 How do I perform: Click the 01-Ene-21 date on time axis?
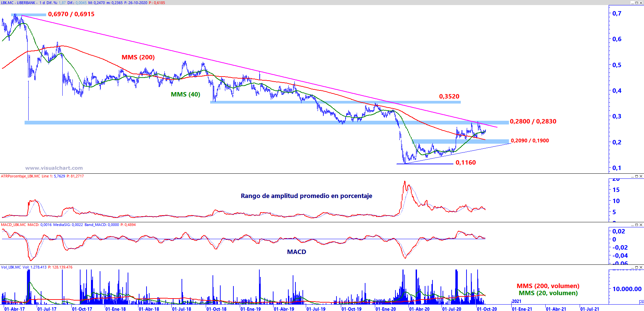pos(522,309)
